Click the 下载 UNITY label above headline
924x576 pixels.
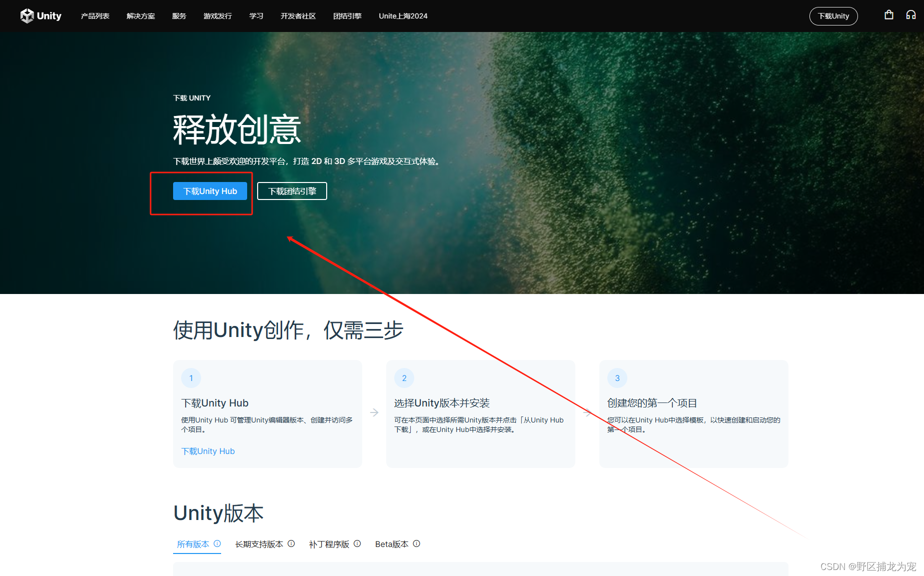click(192, 98)
